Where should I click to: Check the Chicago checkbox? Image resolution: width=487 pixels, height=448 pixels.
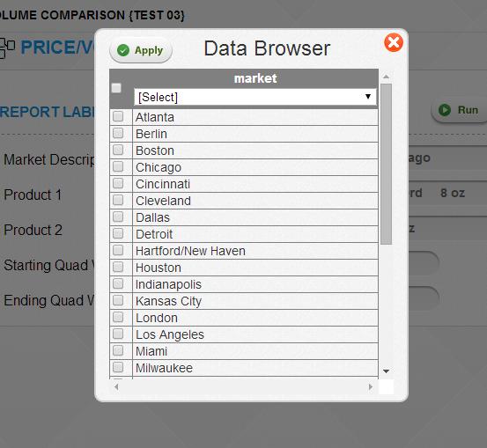coord(118,166)
